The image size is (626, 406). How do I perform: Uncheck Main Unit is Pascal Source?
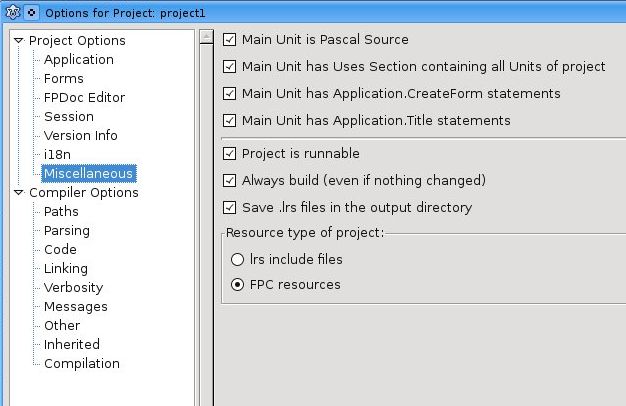tap(231, 40)
